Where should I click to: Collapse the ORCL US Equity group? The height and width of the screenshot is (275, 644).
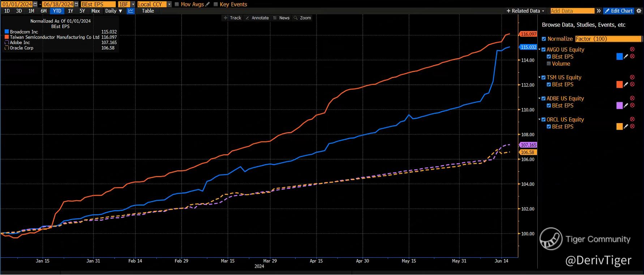click(x=540, y=119)
